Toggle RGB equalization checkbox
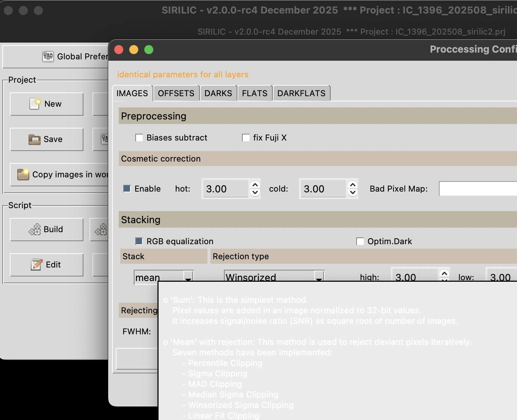The image size is (517, 420). 139,241
